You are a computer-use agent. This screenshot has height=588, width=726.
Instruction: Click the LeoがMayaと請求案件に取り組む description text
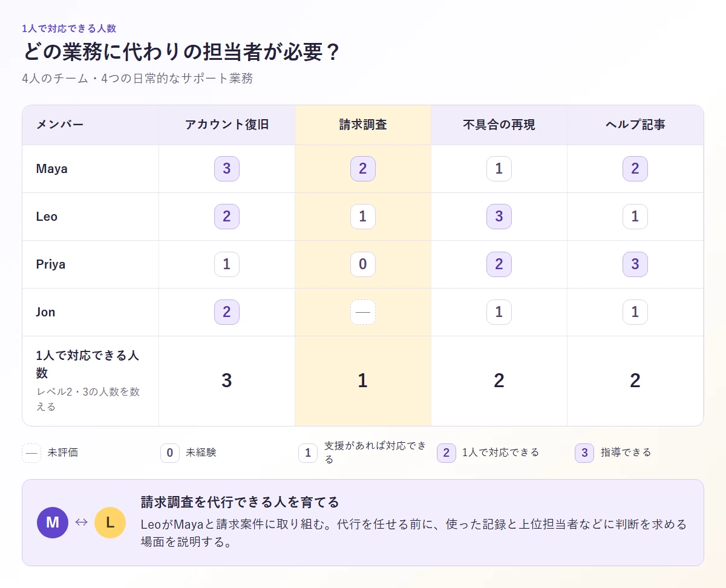tap(414, 533)
